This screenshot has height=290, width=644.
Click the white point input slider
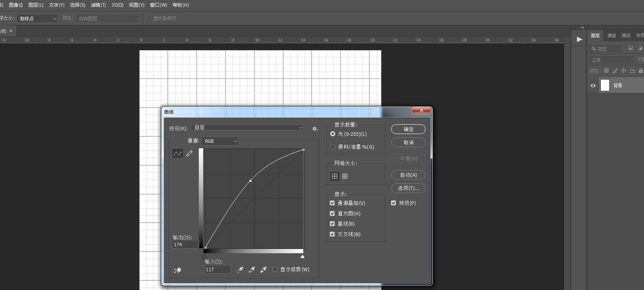coord(302,256)
